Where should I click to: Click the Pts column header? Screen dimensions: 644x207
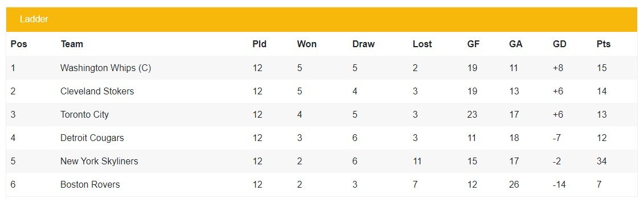click(604, 44)
